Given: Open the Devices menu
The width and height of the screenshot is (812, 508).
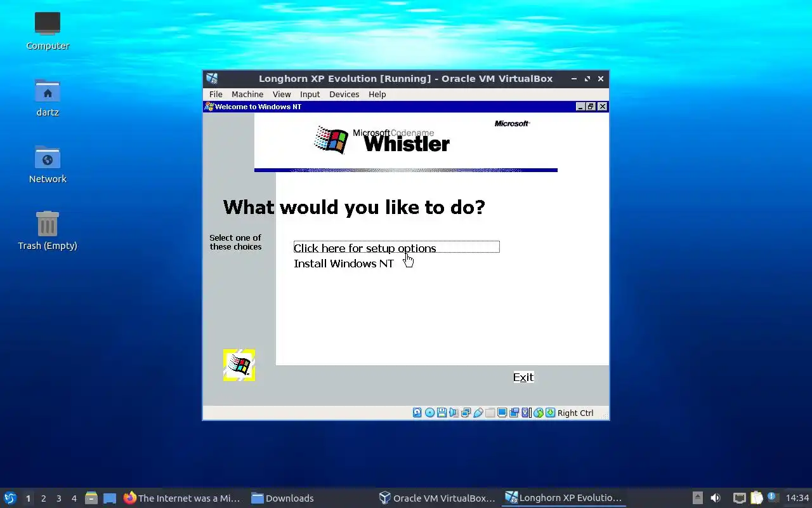Looking at the screenshot, I should click(344, 94).
